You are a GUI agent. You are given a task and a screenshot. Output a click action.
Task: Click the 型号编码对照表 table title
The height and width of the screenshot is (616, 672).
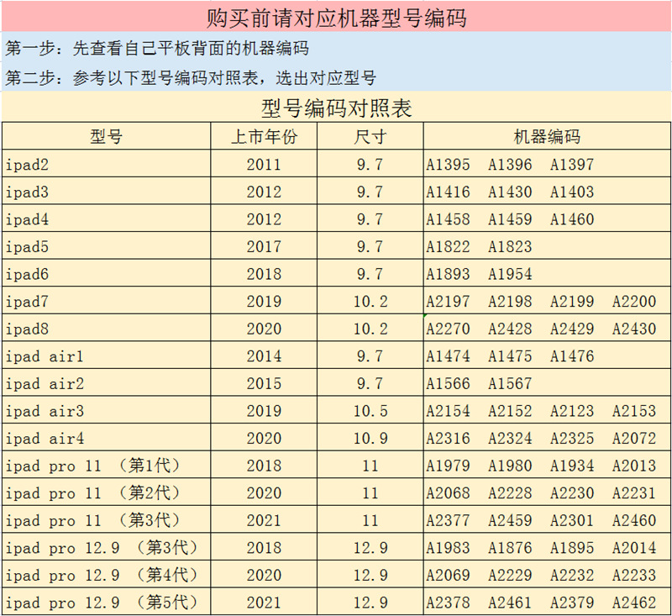coord(337,108)
